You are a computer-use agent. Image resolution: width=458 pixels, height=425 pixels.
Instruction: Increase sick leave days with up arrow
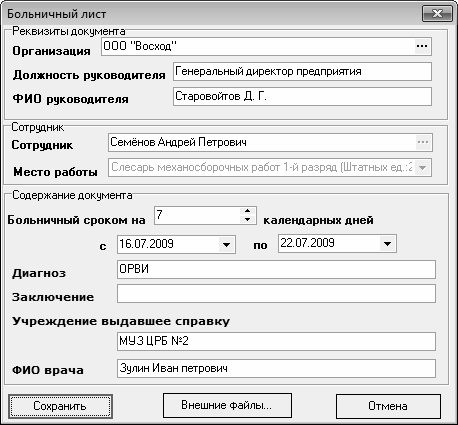pos(247,211)
